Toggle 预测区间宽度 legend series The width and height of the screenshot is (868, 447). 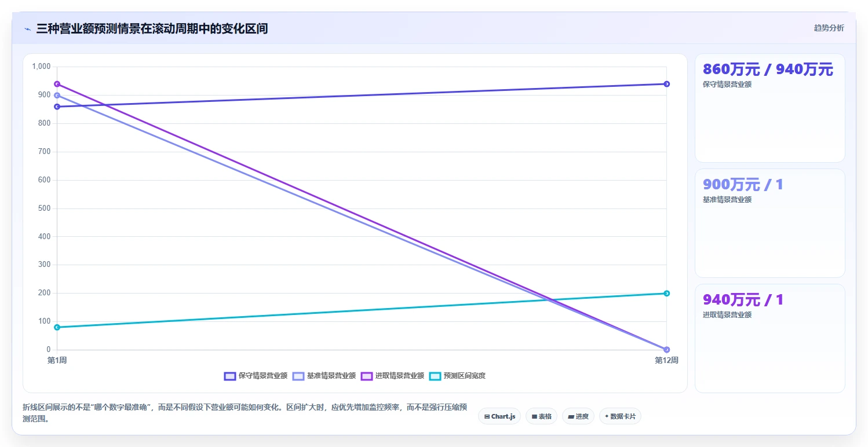pos(457,376)
